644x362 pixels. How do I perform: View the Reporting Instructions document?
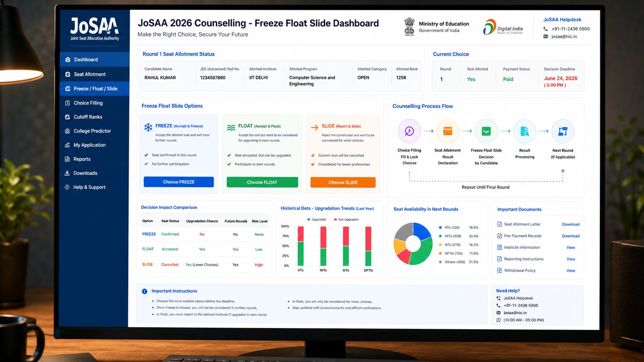click(571, 259)
